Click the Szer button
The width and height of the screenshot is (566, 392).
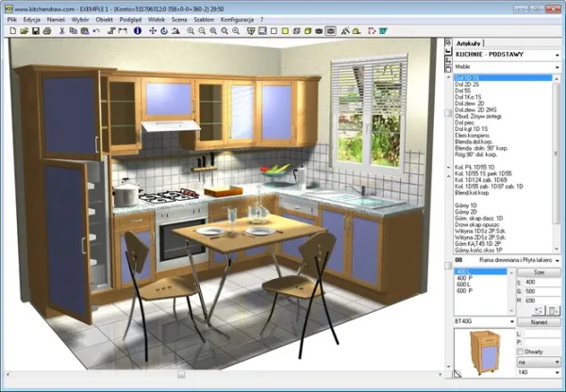[539, 272]
